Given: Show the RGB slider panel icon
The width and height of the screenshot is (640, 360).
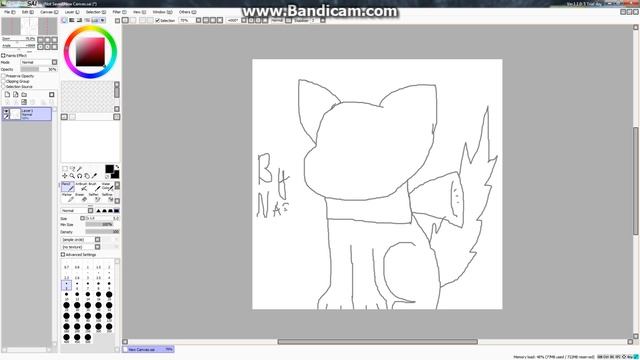Looking at the screenshot, I should pos(72,20).
